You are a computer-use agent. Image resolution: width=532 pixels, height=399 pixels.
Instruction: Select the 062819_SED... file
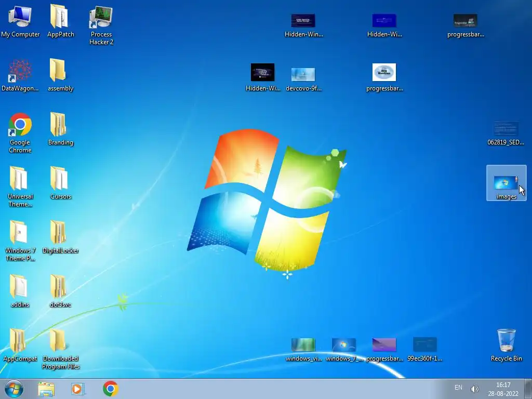(506, 133)
